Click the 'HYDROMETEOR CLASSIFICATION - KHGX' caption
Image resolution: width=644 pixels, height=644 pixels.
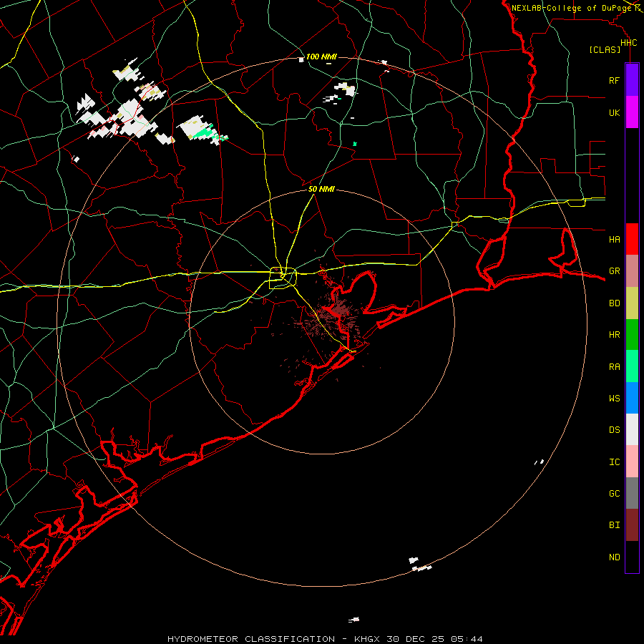275,639
